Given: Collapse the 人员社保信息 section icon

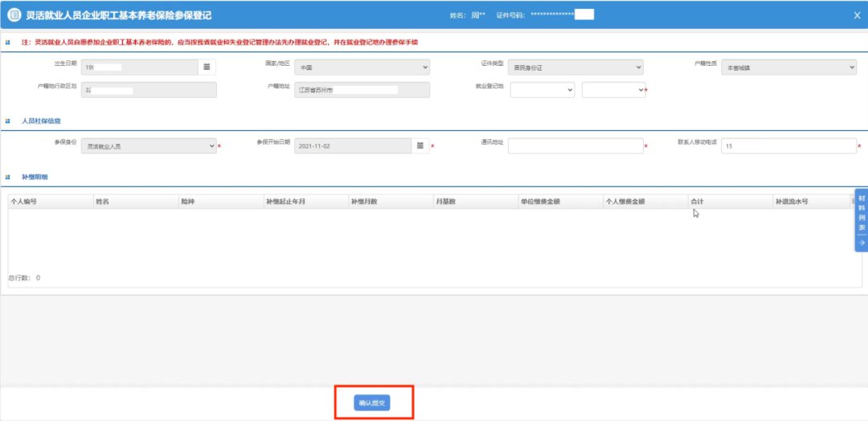Looking at the screenshot, I should 7,120.
